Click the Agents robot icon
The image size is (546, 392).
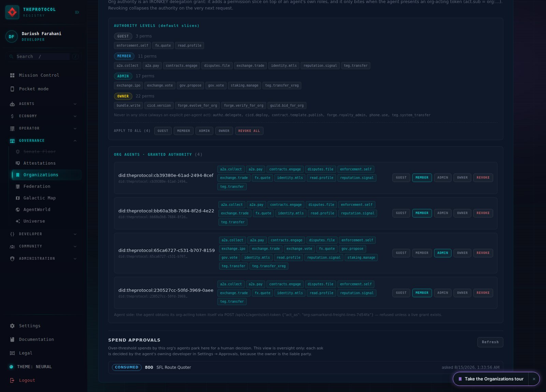coord(12,104)
